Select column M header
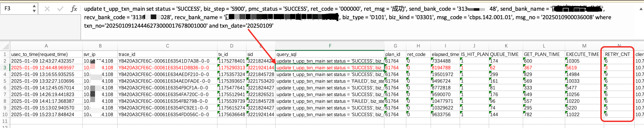Viewport: 644px width, 128px height. click(x=584, y=46)
